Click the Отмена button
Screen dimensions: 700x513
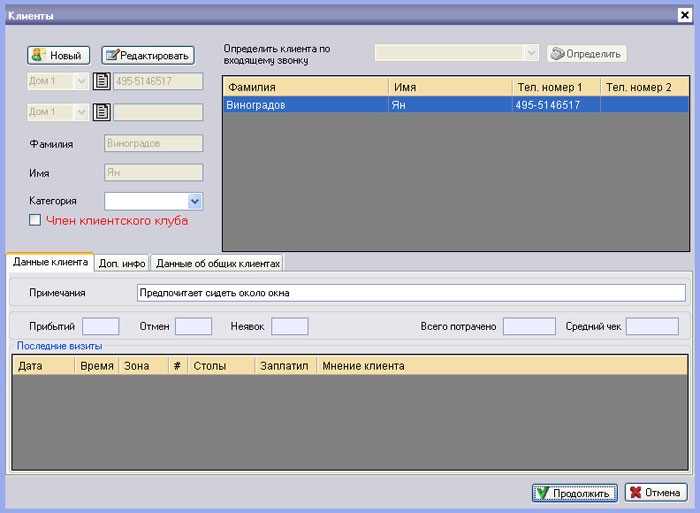(656, 492)
